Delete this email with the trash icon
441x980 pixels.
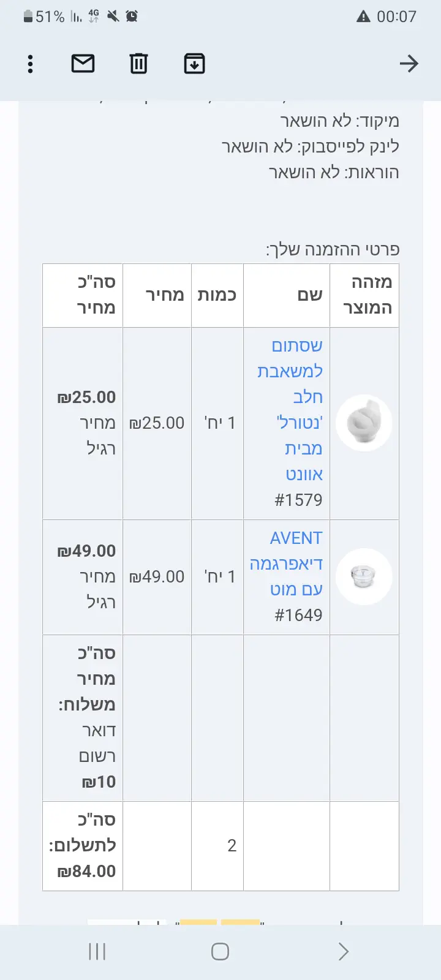[138, 63]
